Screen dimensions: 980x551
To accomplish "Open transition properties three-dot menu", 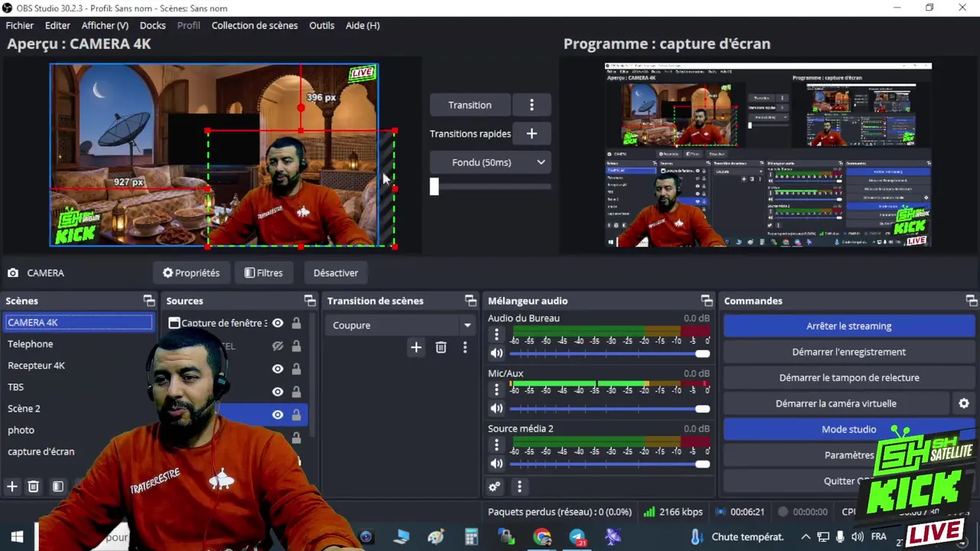I will (x=465, y=347).
